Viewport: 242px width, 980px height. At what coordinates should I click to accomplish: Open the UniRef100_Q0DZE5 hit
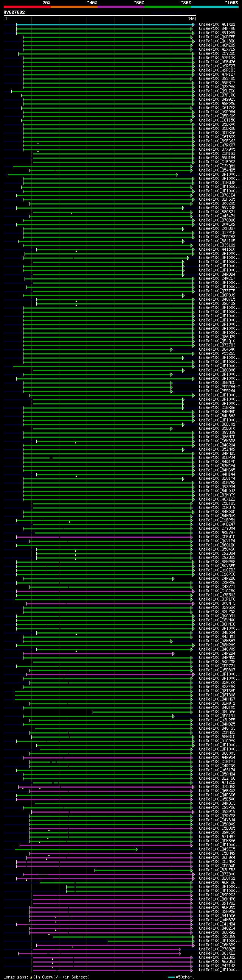point(217,37)
